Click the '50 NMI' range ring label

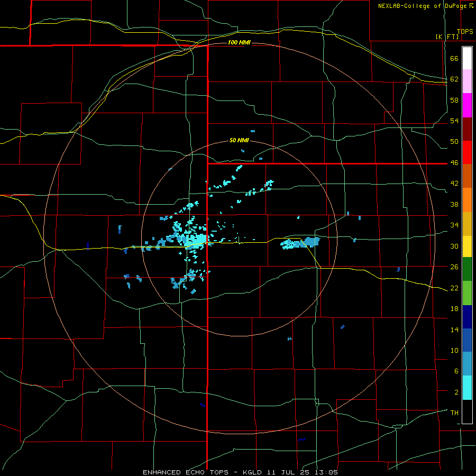[x=239, y=140]
